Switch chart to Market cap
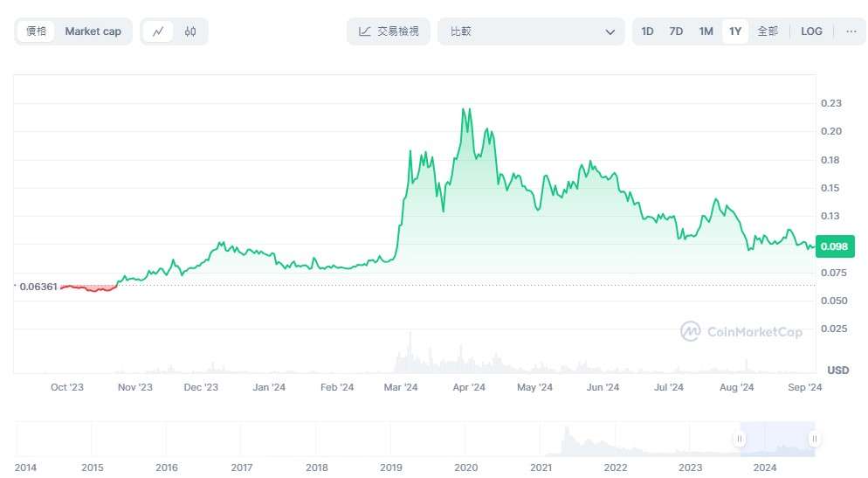This screenshot has height=478, width=868. [93, 31]
